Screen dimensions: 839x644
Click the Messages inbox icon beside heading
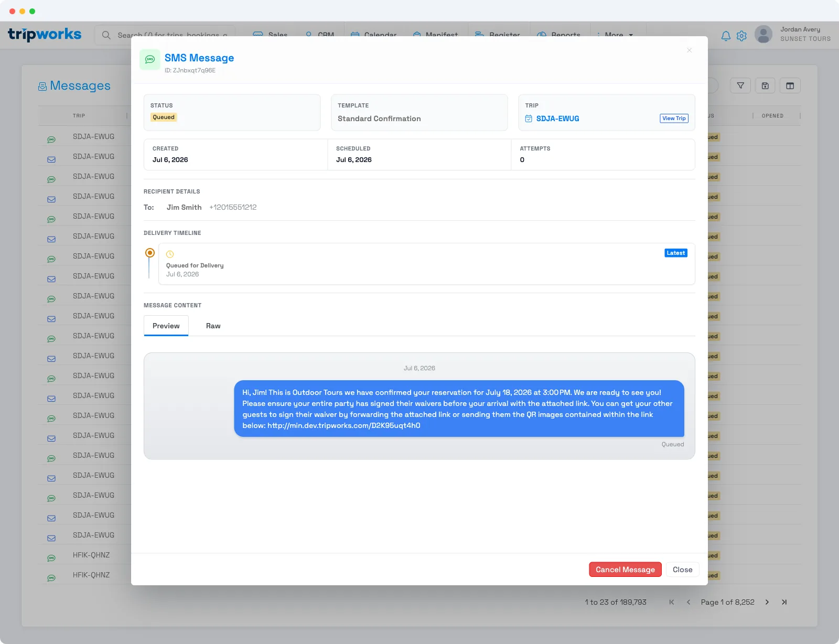42,87
